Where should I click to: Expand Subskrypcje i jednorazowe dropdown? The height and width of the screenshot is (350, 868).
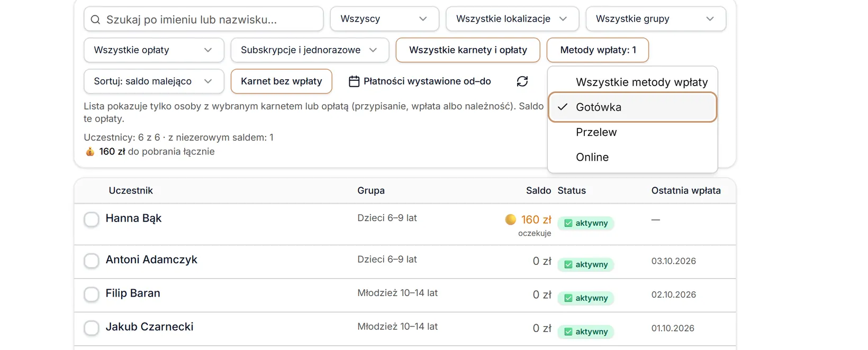point(310,50)
